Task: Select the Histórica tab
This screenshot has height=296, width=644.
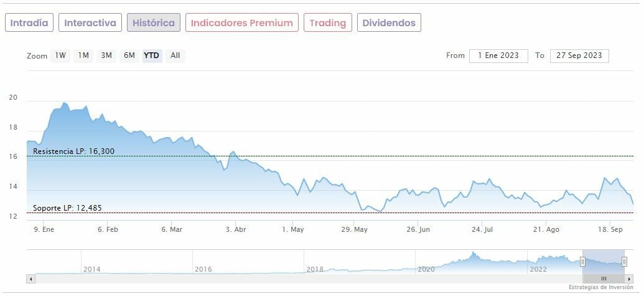Action: pos(154,23)
